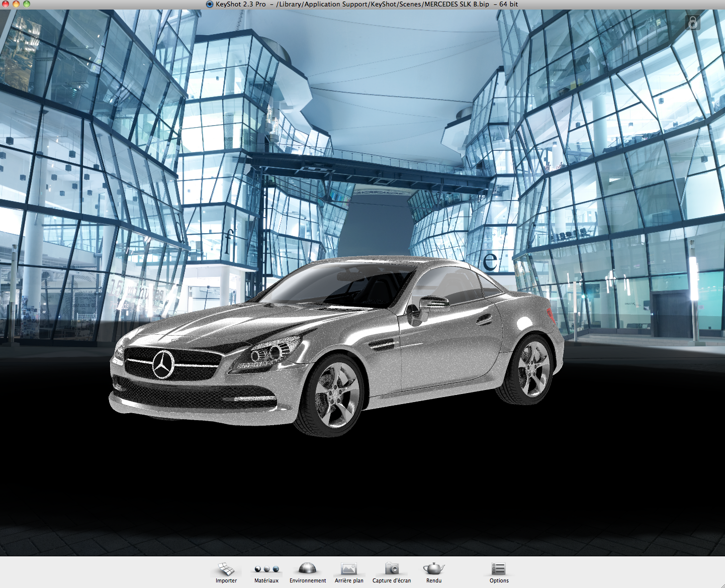Minimize the window with yellow button
This screenshot has width=725, height=588.
(16, 4)
